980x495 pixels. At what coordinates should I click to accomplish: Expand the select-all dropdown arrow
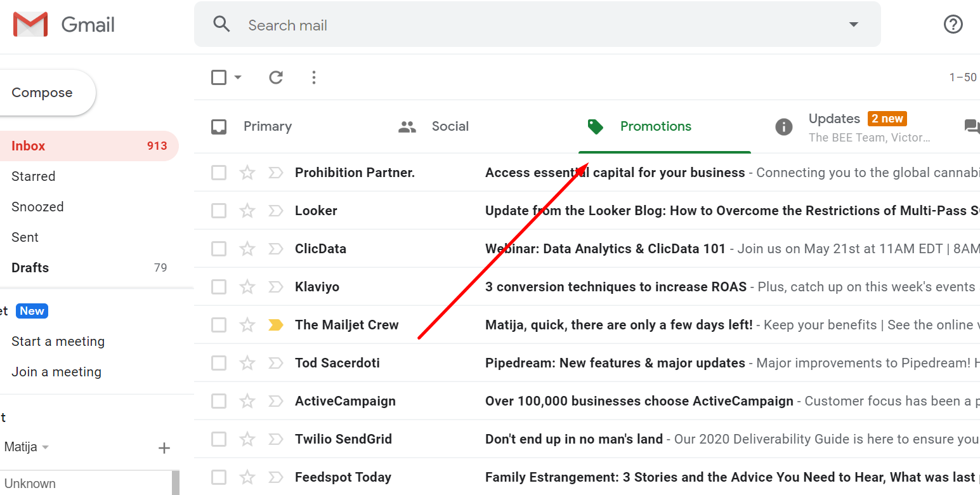click(238, 77)
